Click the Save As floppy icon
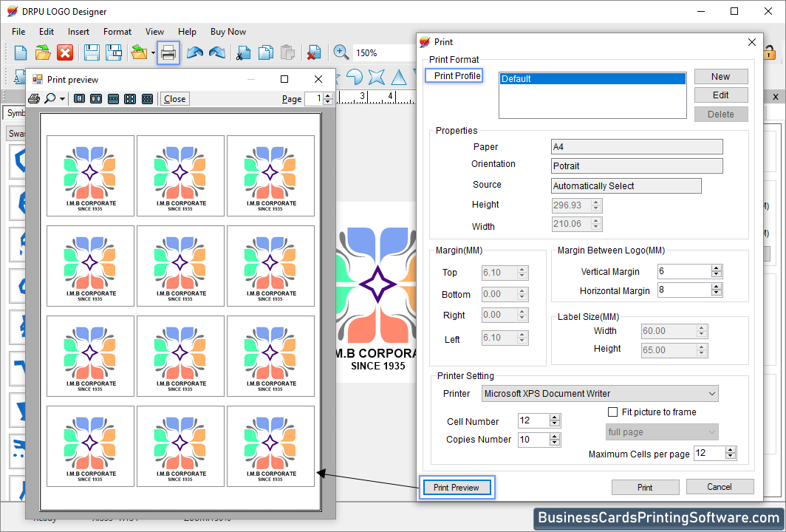Screen dimensions: 786x532 click(x=114, y=52)
